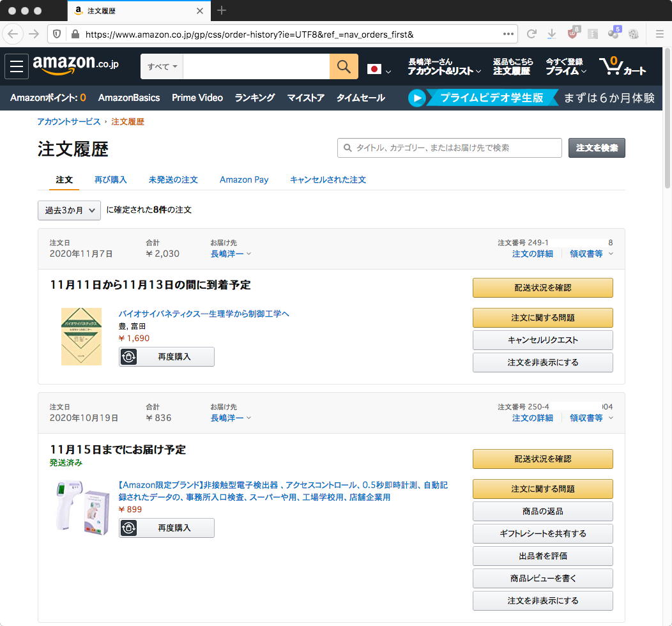672x626 pixels.
Task: Open the キャンセルされた注文 tab
Action: click(328, 179)
